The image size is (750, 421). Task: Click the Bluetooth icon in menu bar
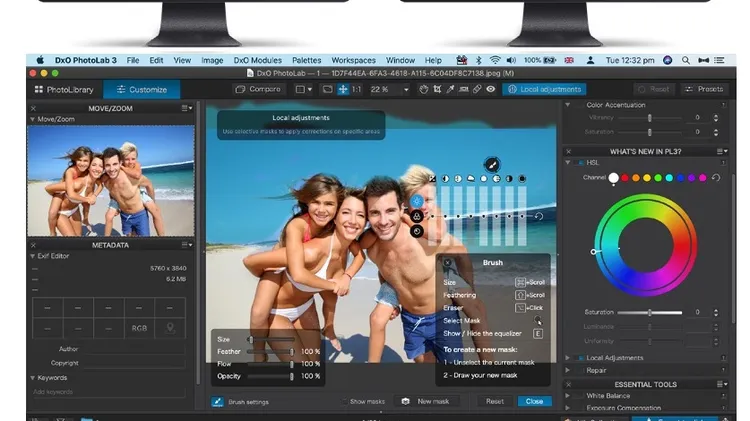point(478,60)
